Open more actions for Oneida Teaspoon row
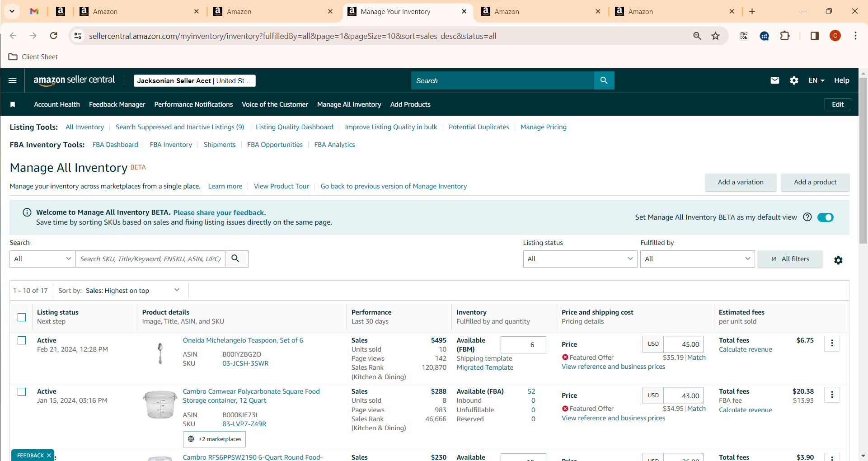This screenshot has height=461, width=868. [x=832, y=343]
